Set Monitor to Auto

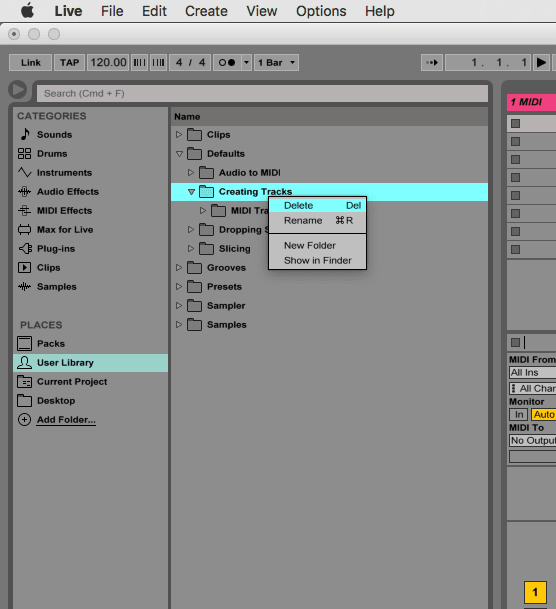tap(544, 414)
